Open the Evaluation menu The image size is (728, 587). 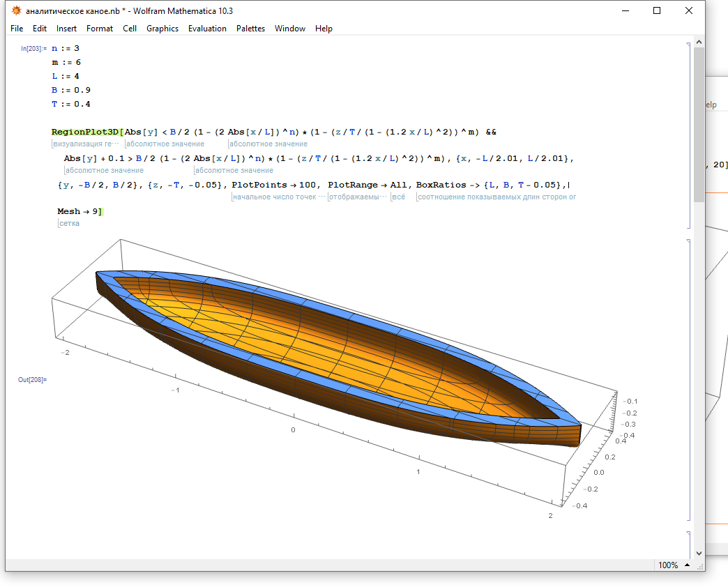coord(207,29)
